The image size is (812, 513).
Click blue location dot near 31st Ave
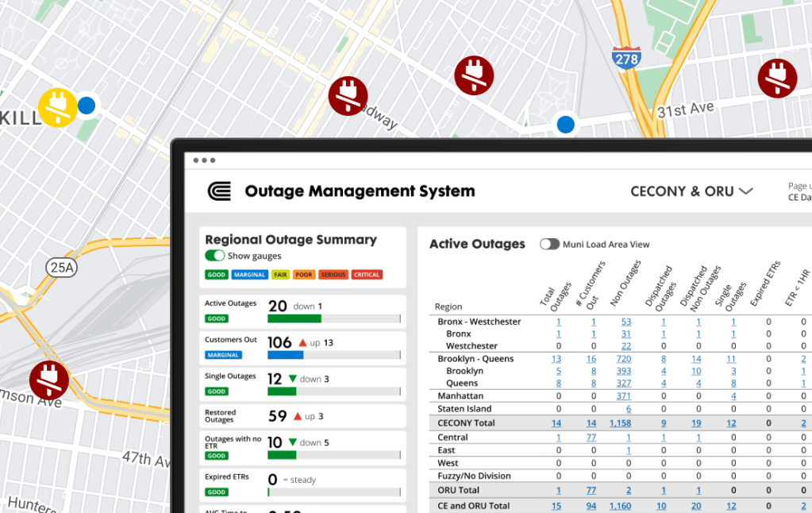click(565, 124)
